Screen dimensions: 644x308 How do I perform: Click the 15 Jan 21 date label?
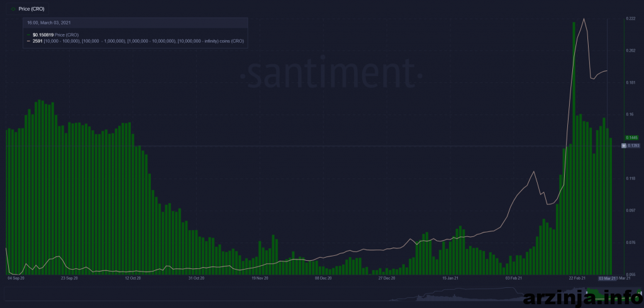click(450, 277)
